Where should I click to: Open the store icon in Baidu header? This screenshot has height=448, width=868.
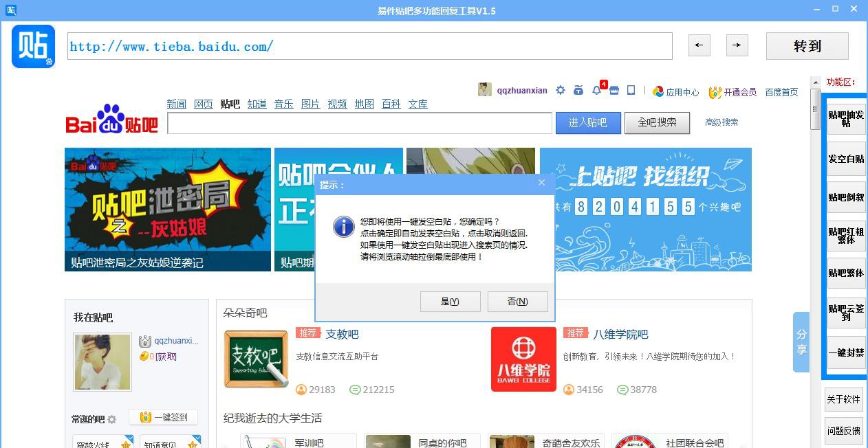pos(614,90)
